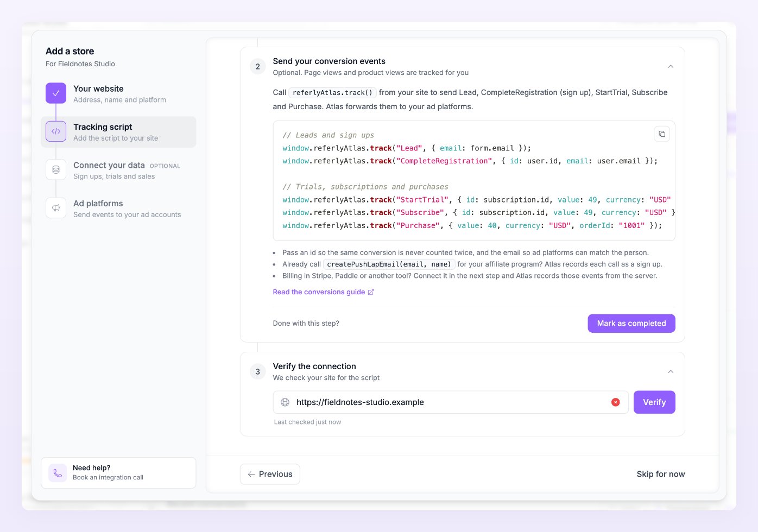Click the Add a store title

pyautogui.click(x=70, y=51)
